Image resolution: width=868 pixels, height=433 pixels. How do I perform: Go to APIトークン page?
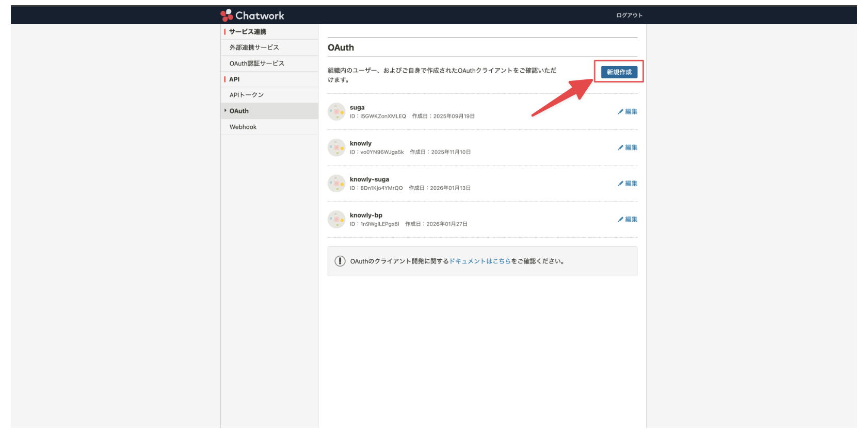click(x=247, y=95)
